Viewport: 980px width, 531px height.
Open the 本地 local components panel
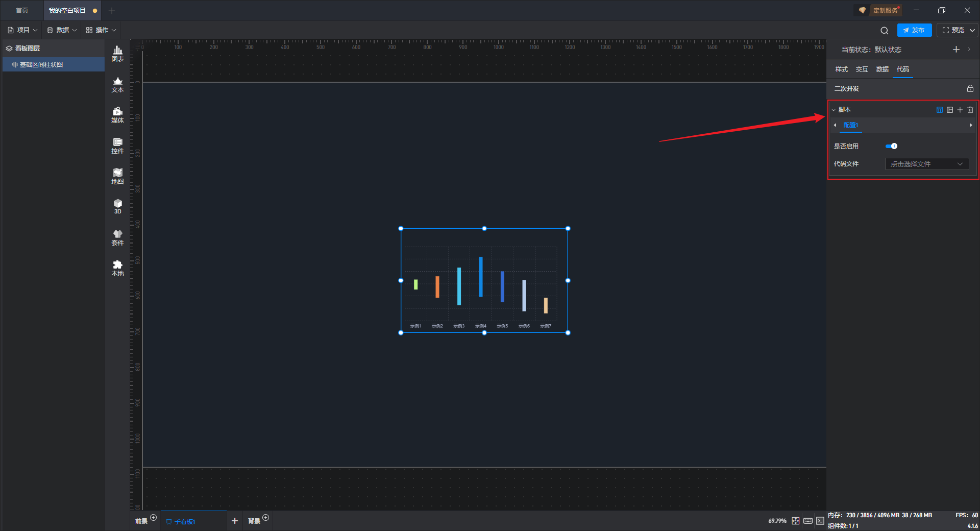tap(117, 268)
